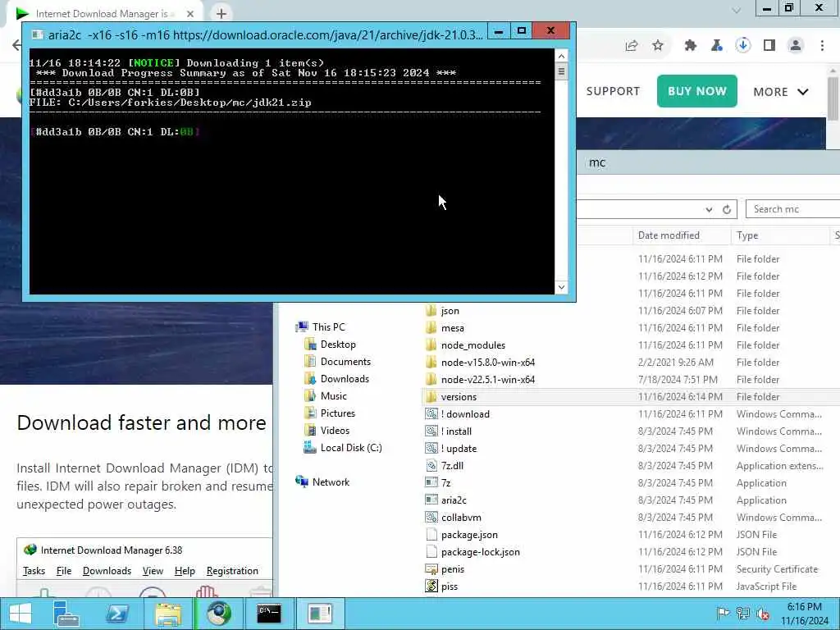
Task: Open Registration menu in IDM image
Action: tap(232, 571)
